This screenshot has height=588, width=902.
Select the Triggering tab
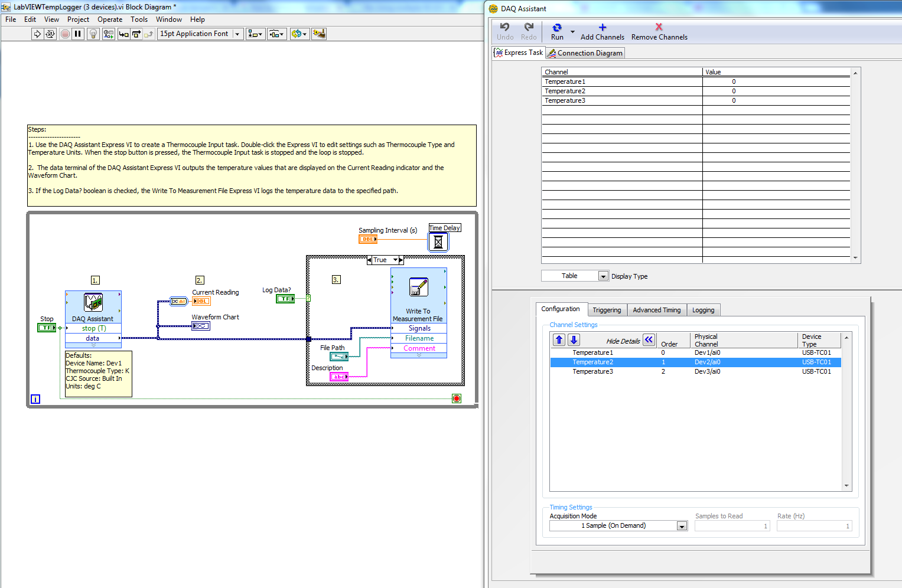607,310
